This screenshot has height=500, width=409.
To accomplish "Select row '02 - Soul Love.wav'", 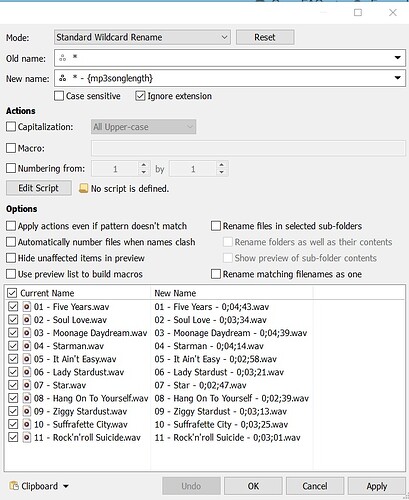I will click(x=70, y=320).
